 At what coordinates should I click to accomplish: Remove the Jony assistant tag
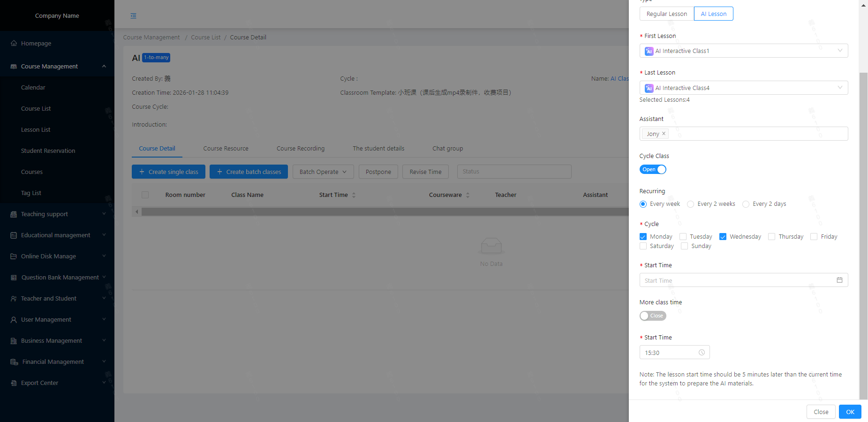[664, 134]
